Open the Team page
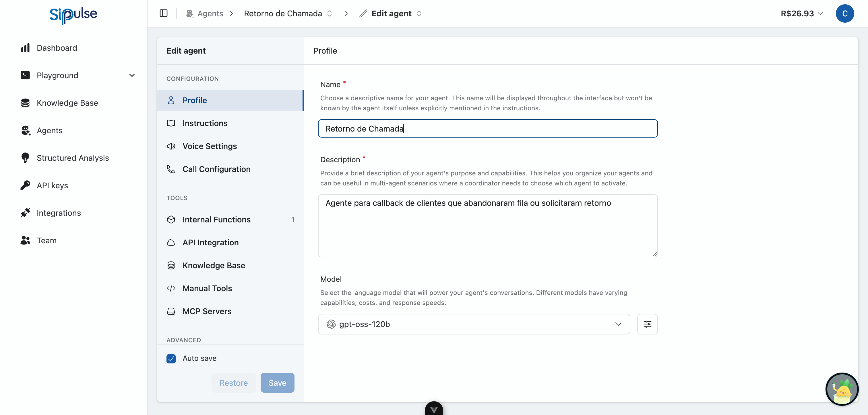Screen dimensions: 868x415 pyautogui.click(x=46, y=240)
